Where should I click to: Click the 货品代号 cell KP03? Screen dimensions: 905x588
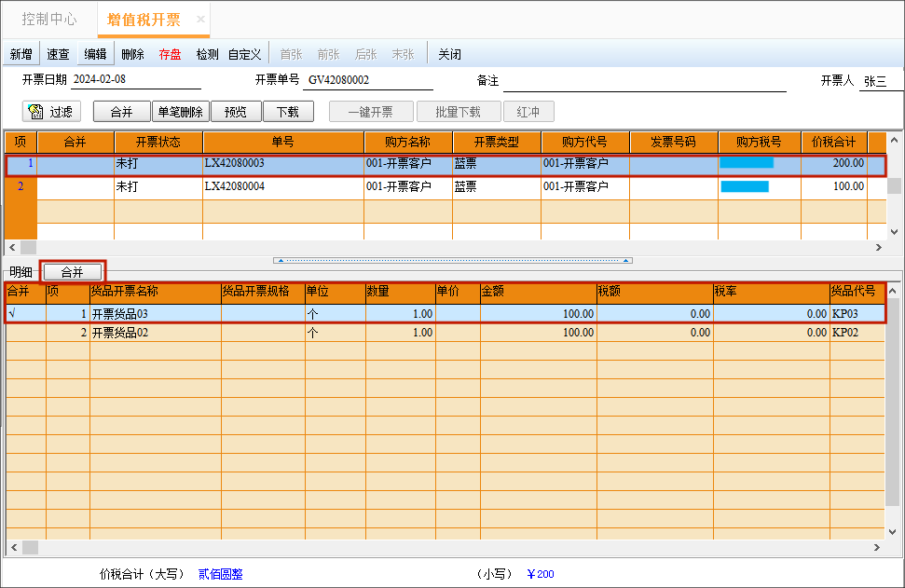[857, 314]
